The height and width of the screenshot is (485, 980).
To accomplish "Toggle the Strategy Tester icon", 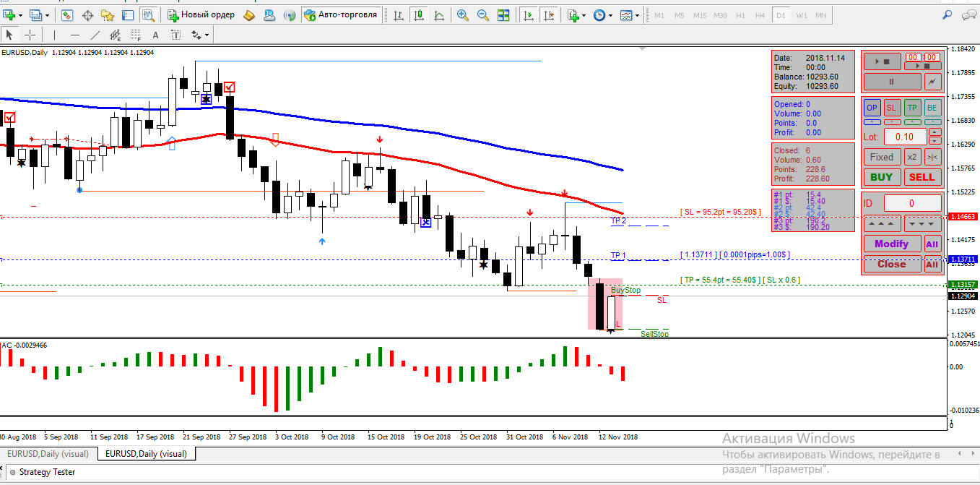I will pyautogui.click(x=148, y=14).
